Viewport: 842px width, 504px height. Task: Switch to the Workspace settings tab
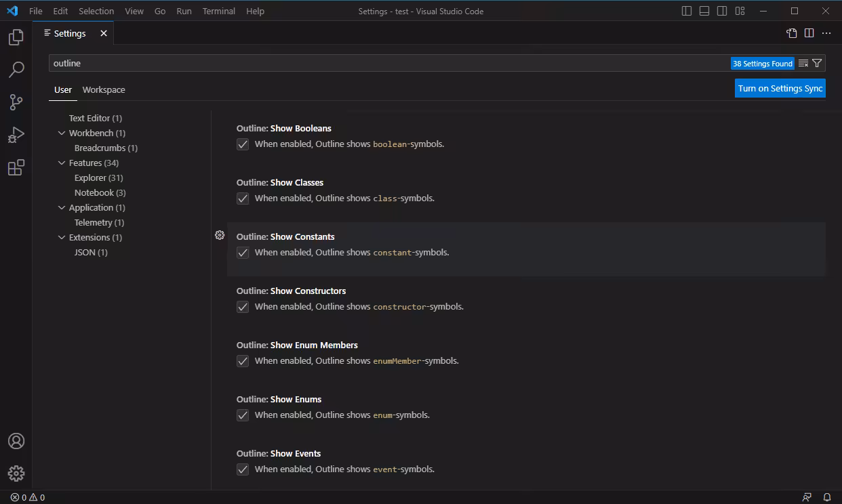104,89
